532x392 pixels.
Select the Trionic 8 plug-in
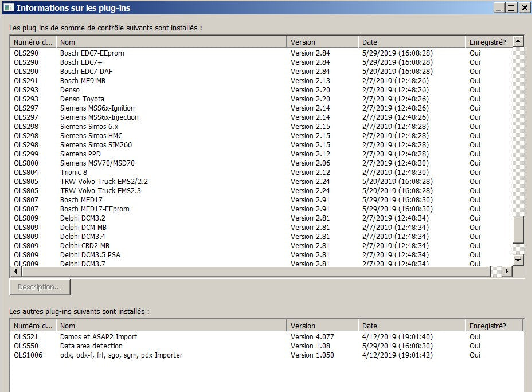(x=261, y=173)
